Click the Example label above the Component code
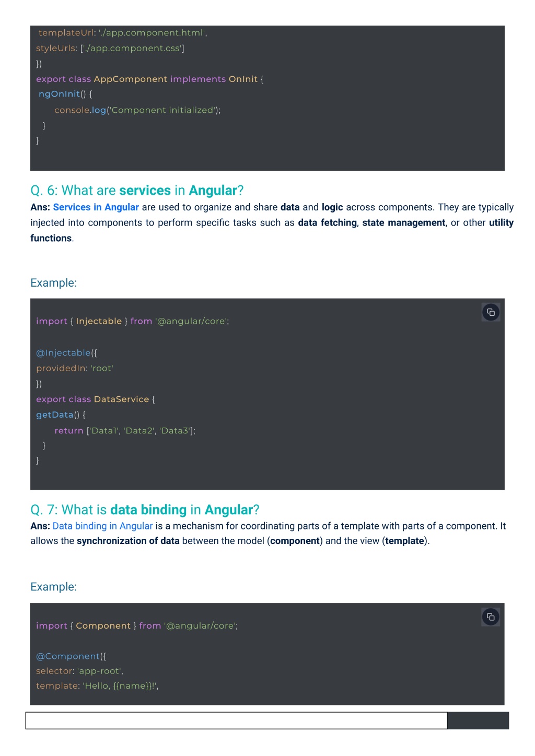This screenshot has width=535, height=756. [x=53, y=586]
